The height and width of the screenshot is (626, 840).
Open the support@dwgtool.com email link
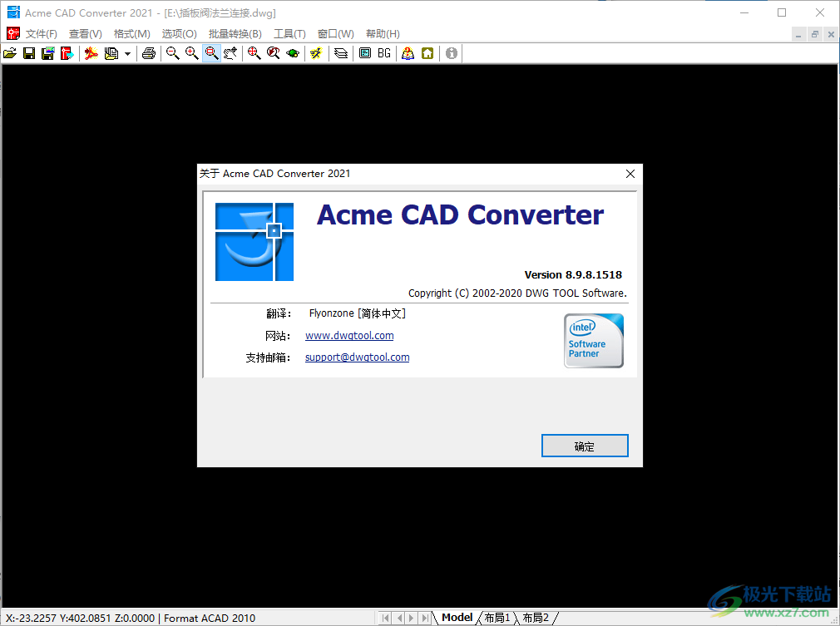[x=358, y=357]
